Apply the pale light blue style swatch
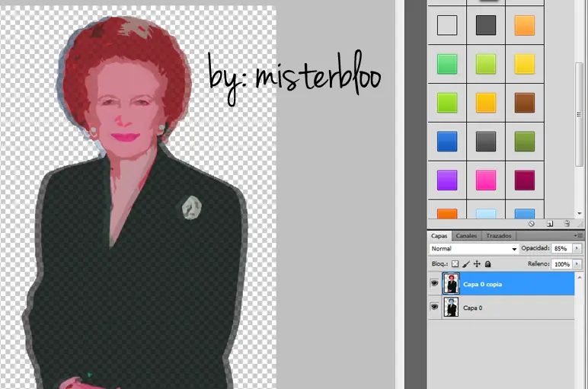Viewport: 588px width, 389px height. coord(486,214)
